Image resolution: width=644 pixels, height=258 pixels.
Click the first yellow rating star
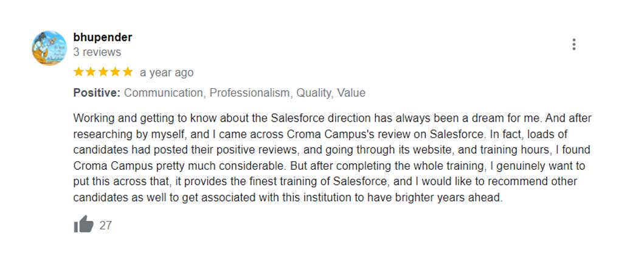click(x=79, y=72)
